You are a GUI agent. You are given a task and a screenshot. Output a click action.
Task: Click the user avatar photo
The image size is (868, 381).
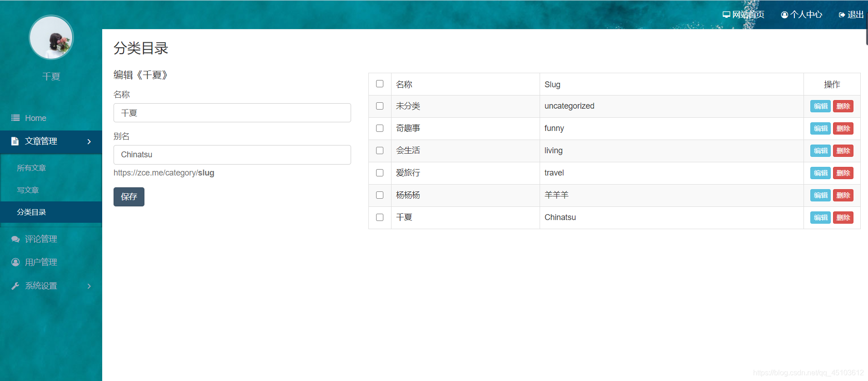pos(51,38)
